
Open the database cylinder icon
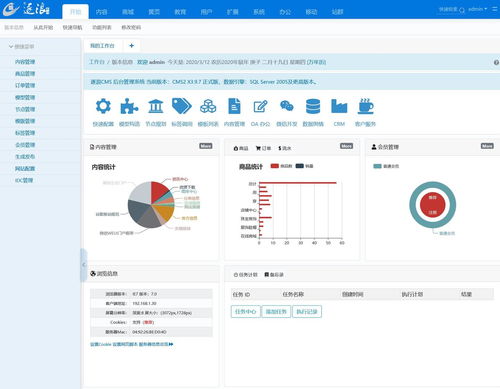pyautogui.click(x=313, y=107)
